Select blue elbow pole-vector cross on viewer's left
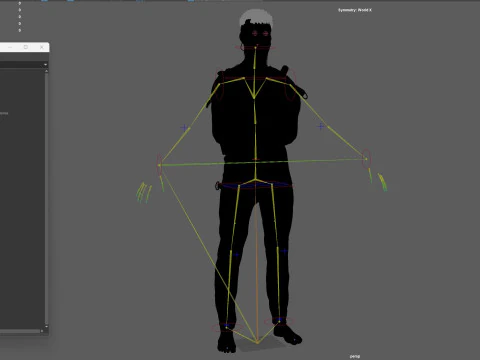This screenshot has height=360, width=480. (184, 127)
